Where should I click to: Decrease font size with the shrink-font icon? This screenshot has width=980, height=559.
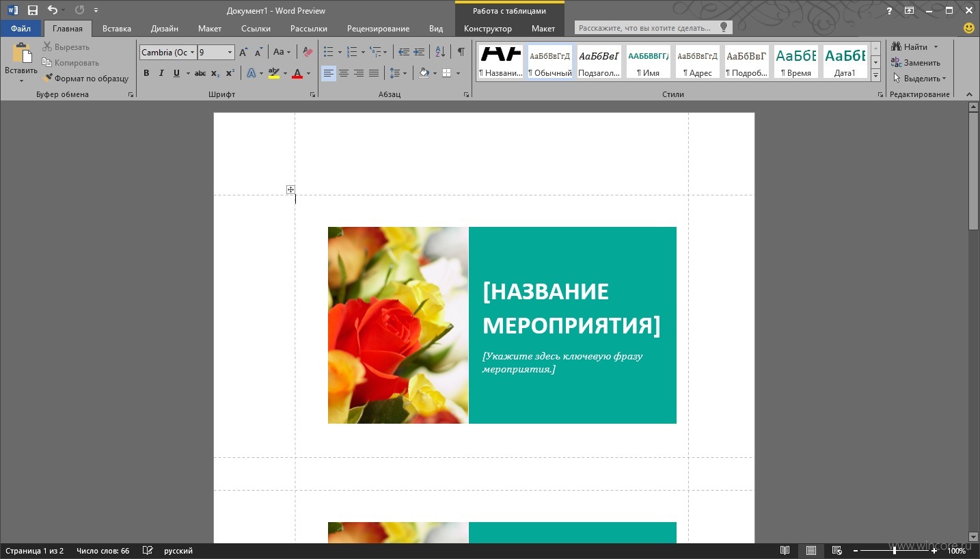tap(258, 52)
